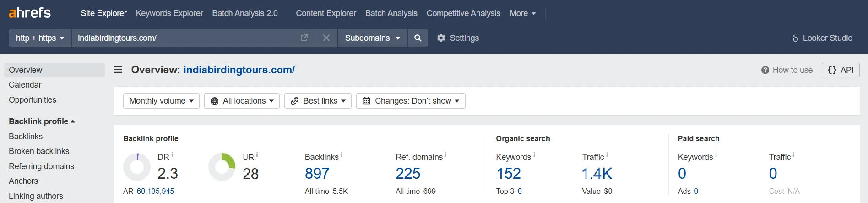Open Content Explorer
Image resolution: width=868 pixels, height=203 pixels.
tap(326, 13)
